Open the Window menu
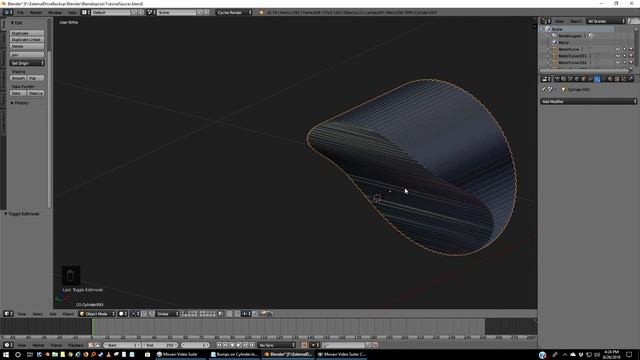 pos(55,12)
